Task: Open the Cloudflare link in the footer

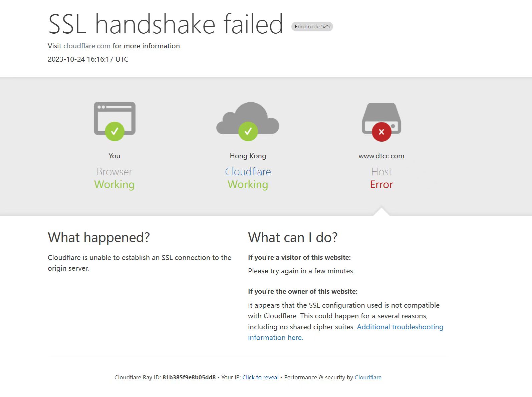Action: (368, 377)
